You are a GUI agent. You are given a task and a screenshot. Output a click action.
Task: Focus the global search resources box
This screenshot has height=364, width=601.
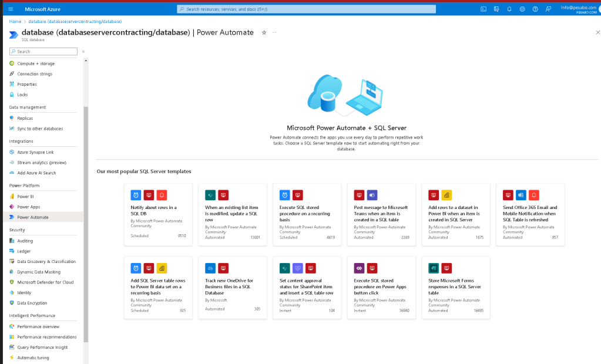pos(306,9)
